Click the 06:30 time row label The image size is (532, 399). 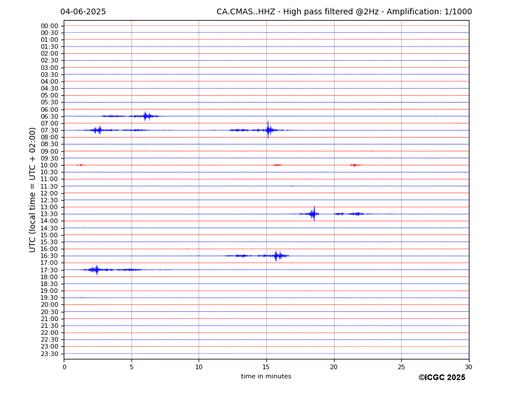(x=49, y=116)
